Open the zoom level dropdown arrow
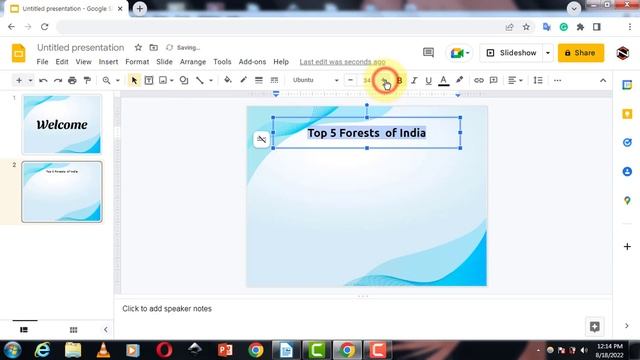640x360 pixels. pos(118,80)
